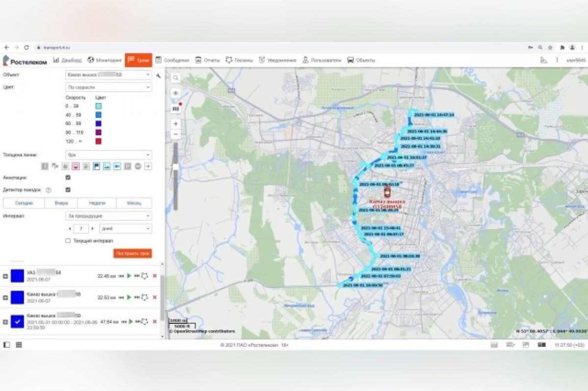Screen dimensions: 588x391
Task: Enable the Текущий интервал checkbox
Action: tap(68, 241)
